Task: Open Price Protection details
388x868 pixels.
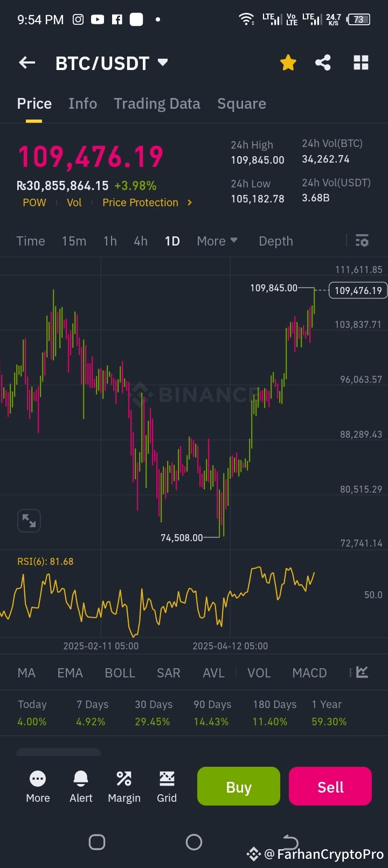Action: click(x=140, y=202)
